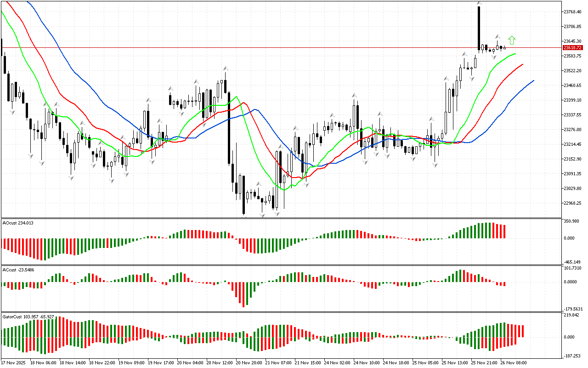Select the ACcust -23.5486 indicator label
This screenshot has width=588, height=368.
(x=18, y=270)
